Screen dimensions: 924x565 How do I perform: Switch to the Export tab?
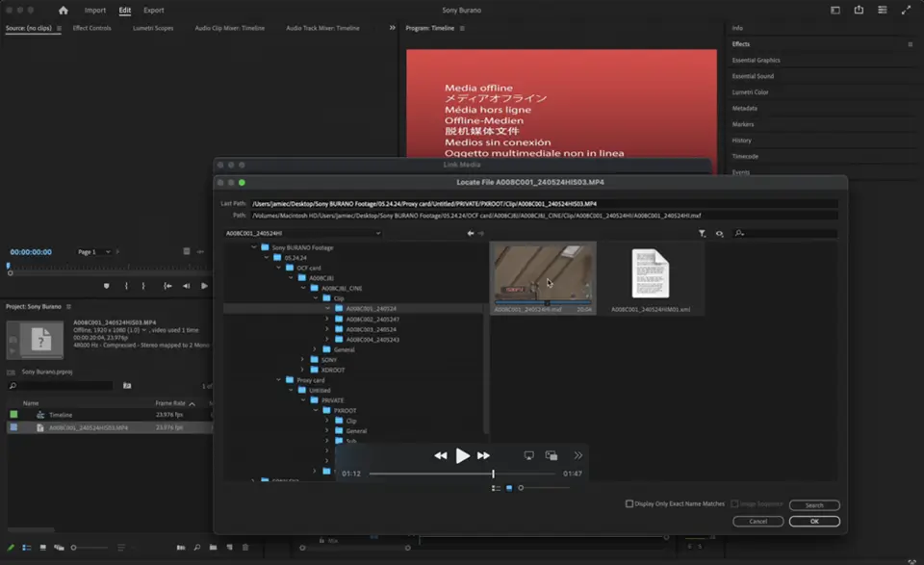click(x=154, y=11)
